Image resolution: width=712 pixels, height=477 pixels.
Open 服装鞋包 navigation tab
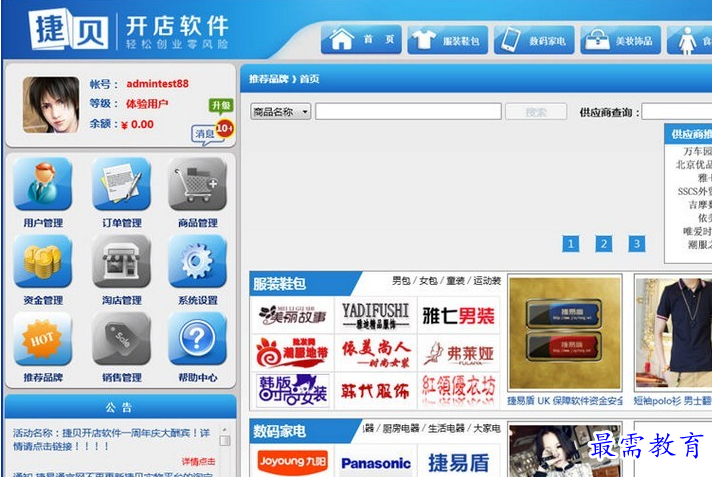[x=448, y=40]
